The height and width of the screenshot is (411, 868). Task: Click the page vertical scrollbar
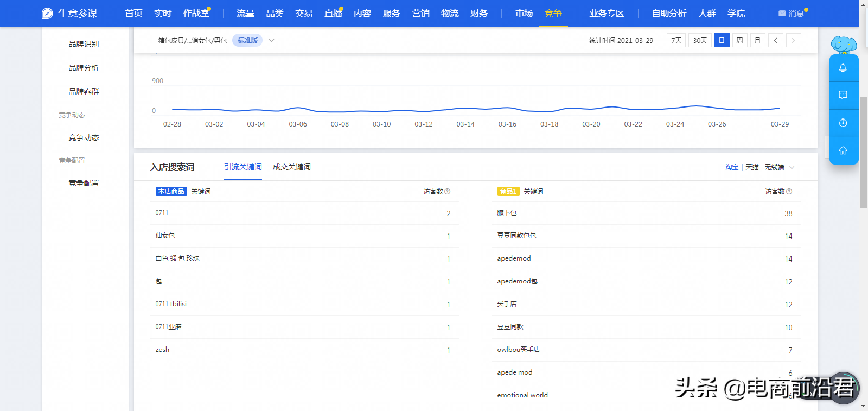(863, 152)
